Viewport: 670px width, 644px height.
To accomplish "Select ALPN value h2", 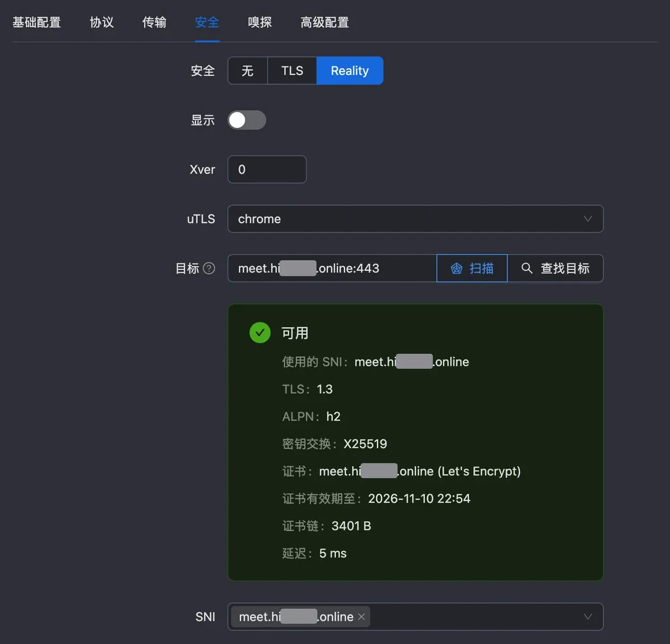I will coord(333,417).
